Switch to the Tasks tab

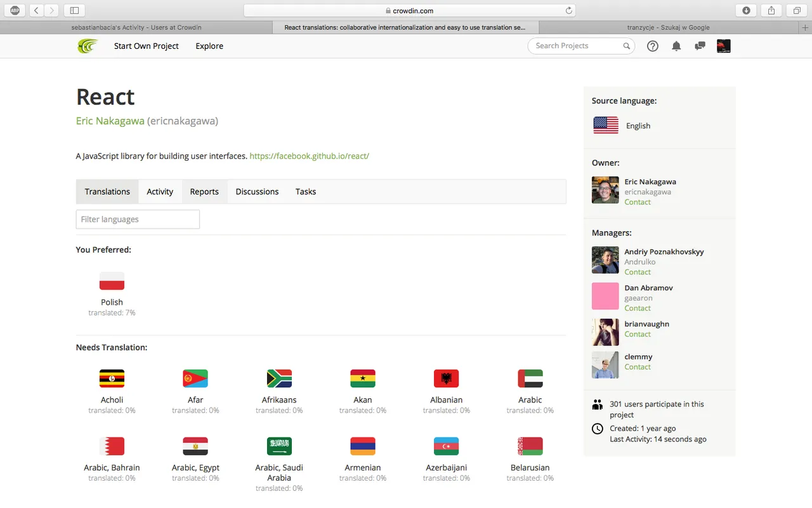[x=306, y=192]
